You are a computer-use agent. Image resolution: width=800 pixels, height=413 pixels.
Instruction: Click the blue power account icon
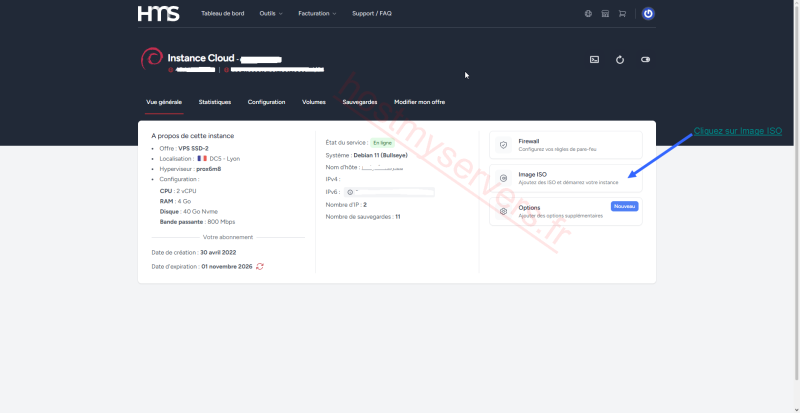coord(648,14)
